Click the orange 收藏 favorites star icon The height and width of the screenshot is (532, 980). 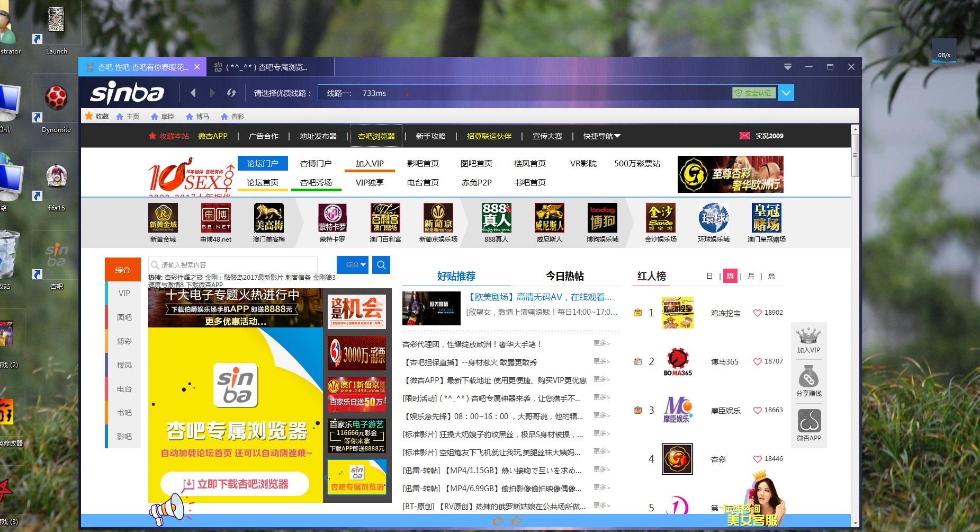(89, 116)
